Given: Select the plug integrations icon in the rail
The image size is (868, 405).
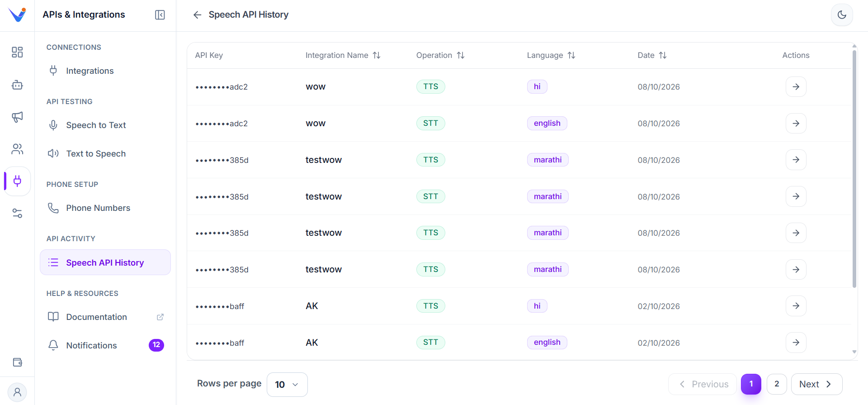Looking at the screenshot, I should [17, 181].
